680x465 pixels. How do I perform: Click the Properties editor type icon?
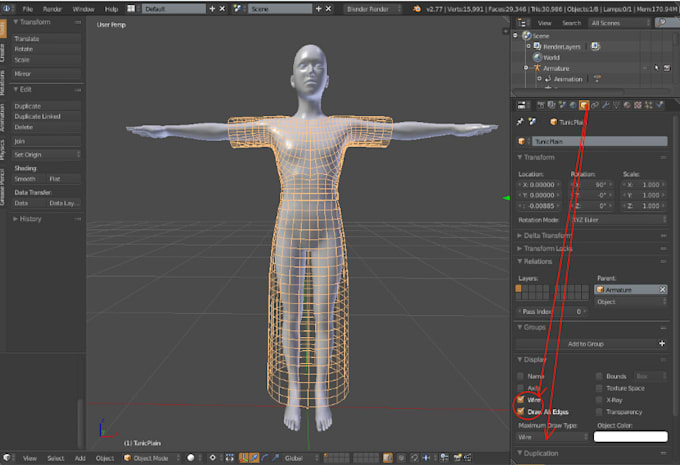point(522,105)
